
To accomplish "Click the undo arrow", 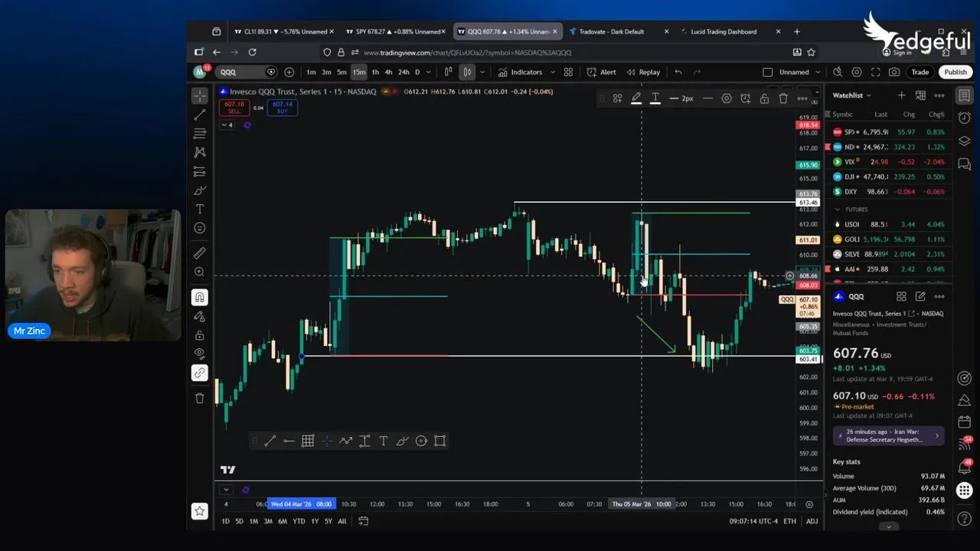I will pyautogui.click(x=678, y=72).
